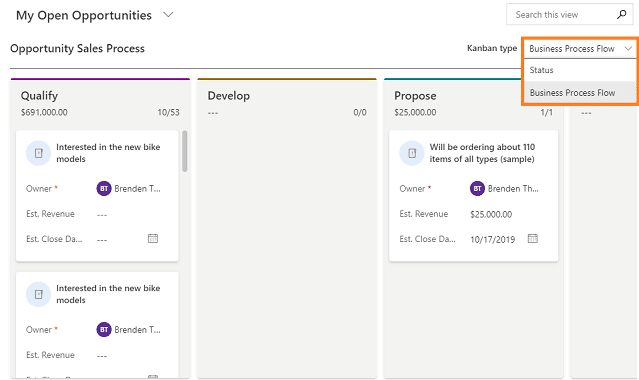
Task: Click the 10/17/2019 close date value
Action: click(493, 240)
